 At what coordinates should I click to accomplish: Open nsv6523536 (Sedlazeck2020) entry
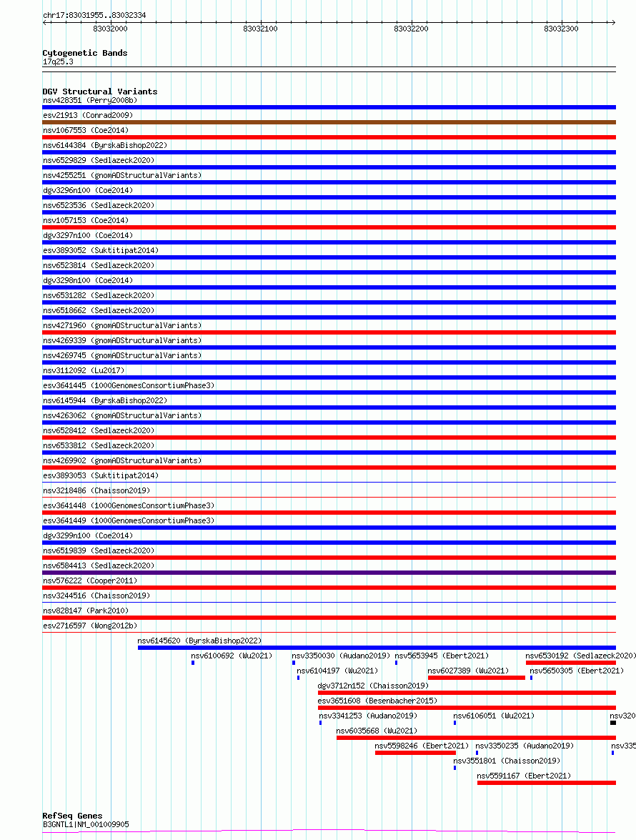point(99,205)
